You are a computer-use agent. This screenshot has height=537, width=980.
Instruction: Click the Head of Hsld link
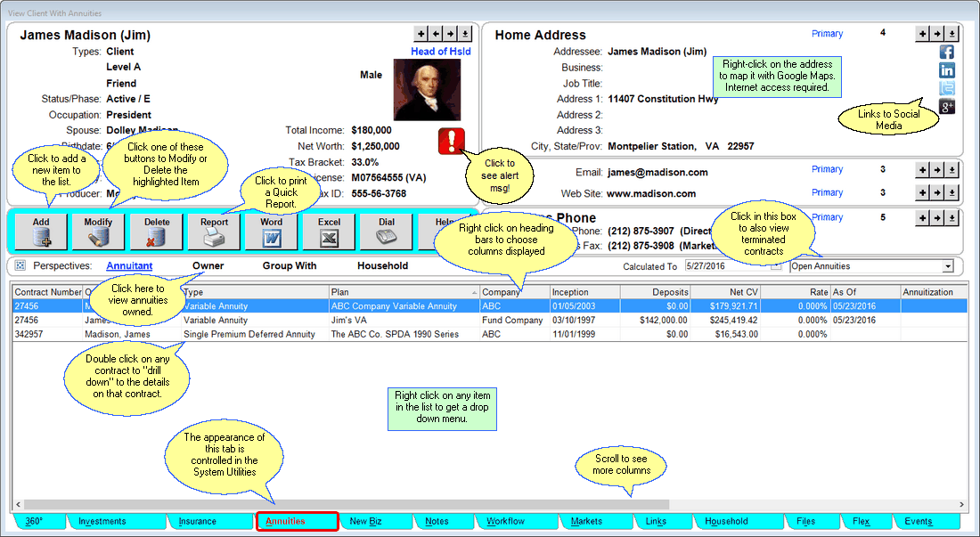click(440, 52)
